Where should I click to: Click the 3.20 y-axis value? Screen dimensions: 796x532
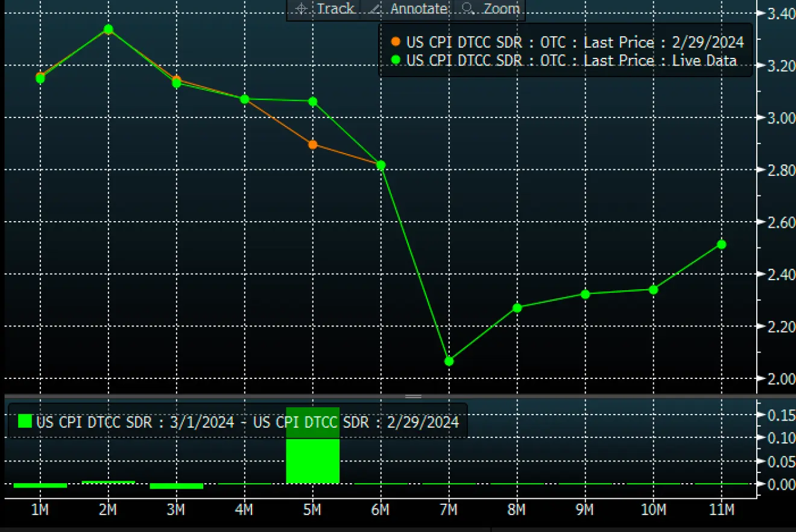[782, 66]
